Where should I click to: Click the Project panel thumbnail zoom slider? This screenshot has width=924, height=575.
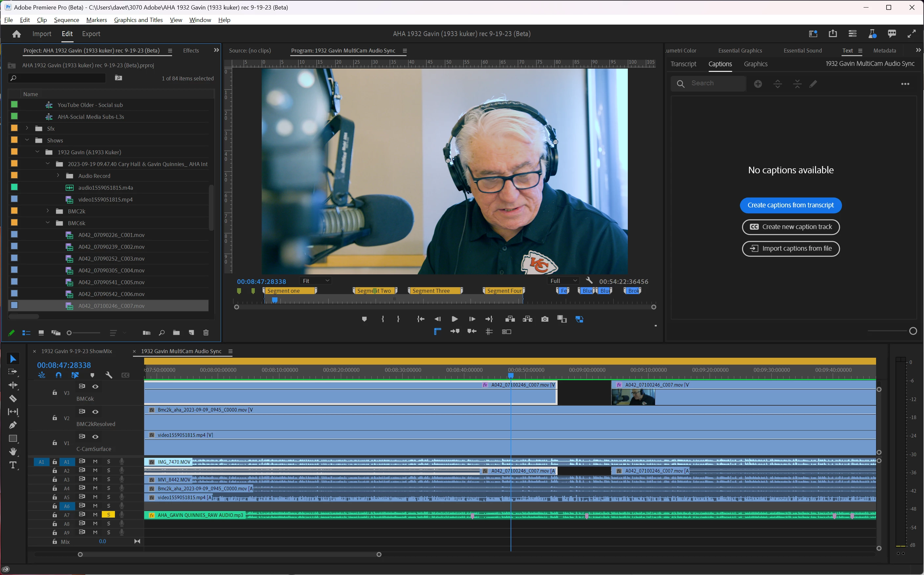pyautogui.click(x=84, y=333)
